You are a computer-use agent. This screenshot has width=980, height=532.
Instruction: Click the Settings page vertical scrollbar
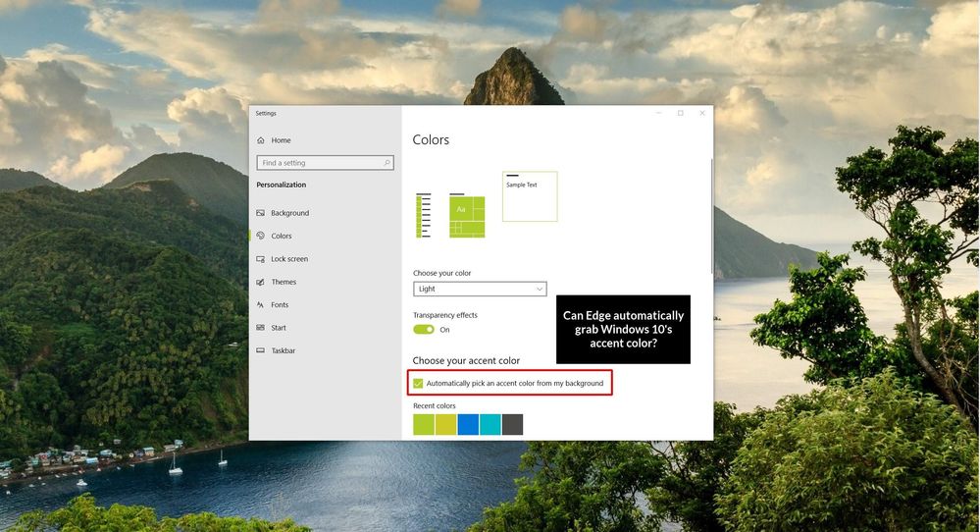point(711,216)
